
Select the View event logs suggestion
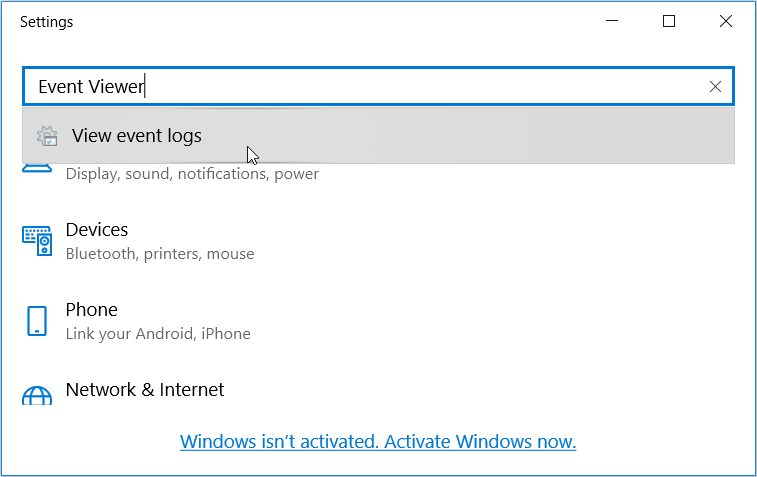(x=137, y=136)
